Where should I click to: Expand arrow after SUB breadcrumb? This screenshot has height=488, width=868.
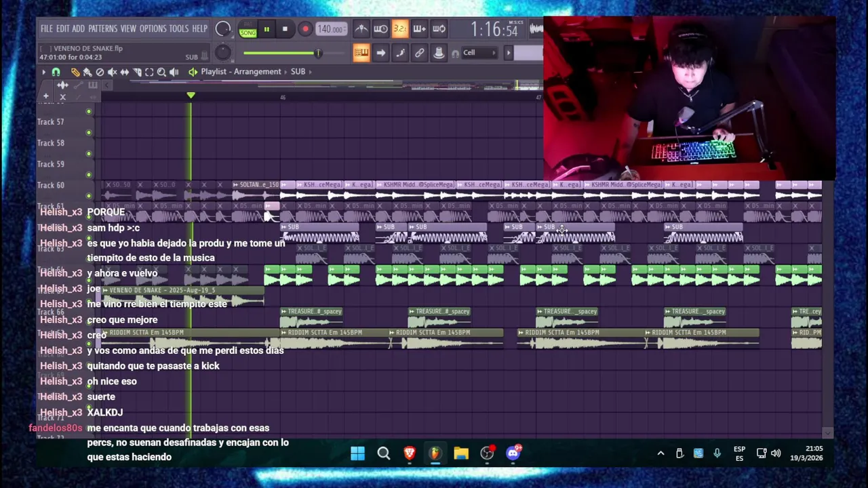click(x=310, y=72)
